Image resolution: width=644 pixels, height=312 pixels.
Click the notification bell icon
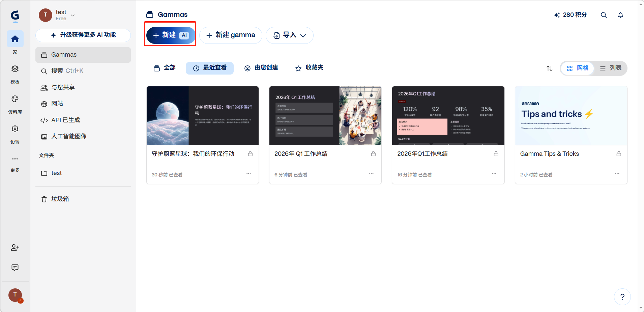click(x=620, y=15)
